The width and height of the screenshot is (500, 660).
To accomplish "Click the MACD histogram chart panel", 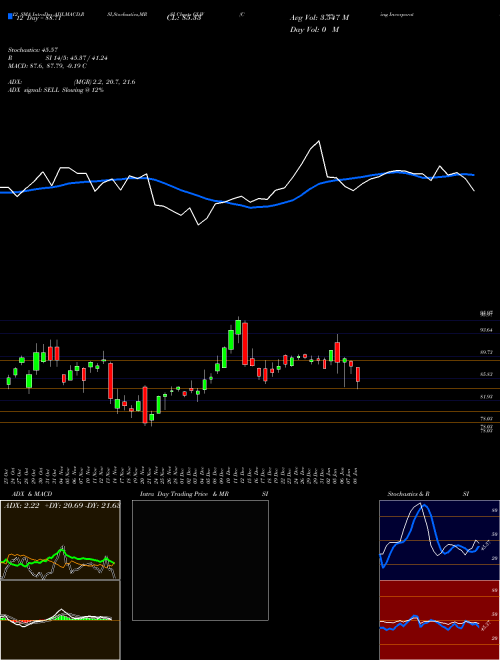I will (60, 620).
